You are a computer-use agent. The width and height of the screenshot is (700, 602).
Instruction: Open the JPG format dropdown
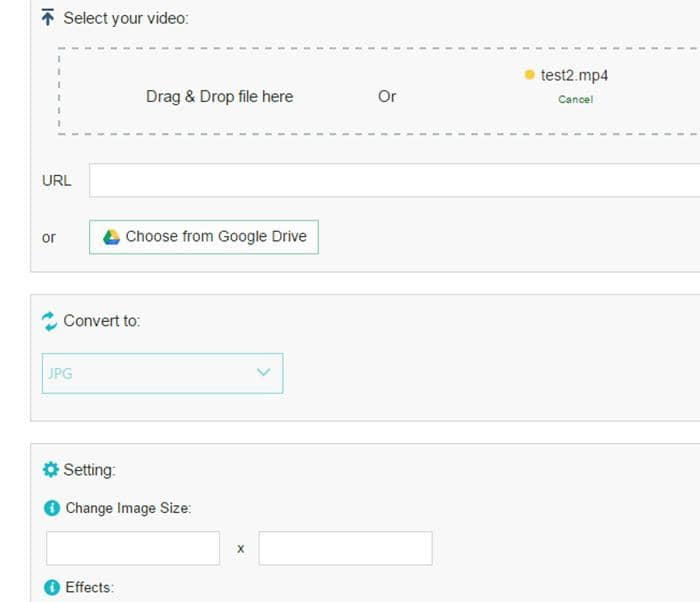point(162,373)
